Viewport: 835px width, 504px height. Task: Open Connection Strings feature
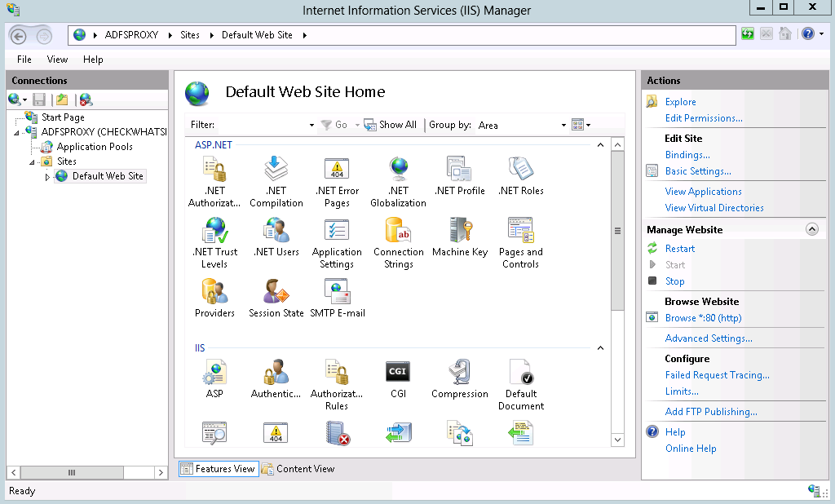[398, 242]
